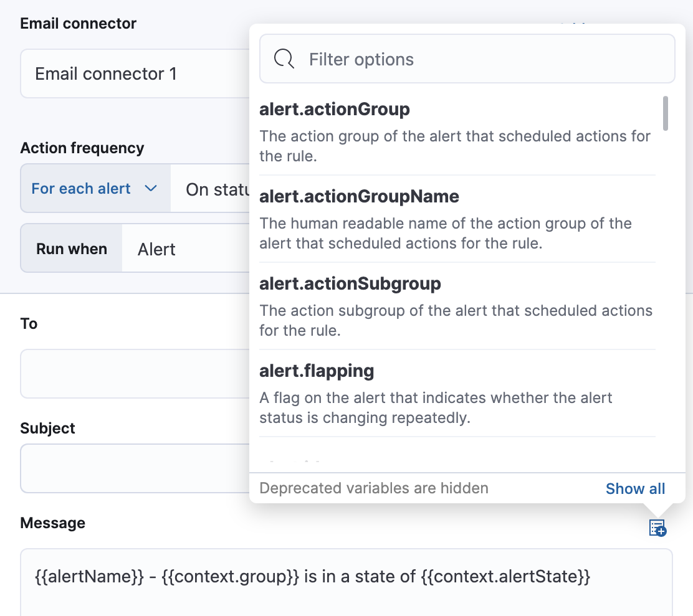This screenshot has width=693, height=616.
Task: Click the description text under alert.flapping
Action: pyautogui.click(x=435, y=407)
